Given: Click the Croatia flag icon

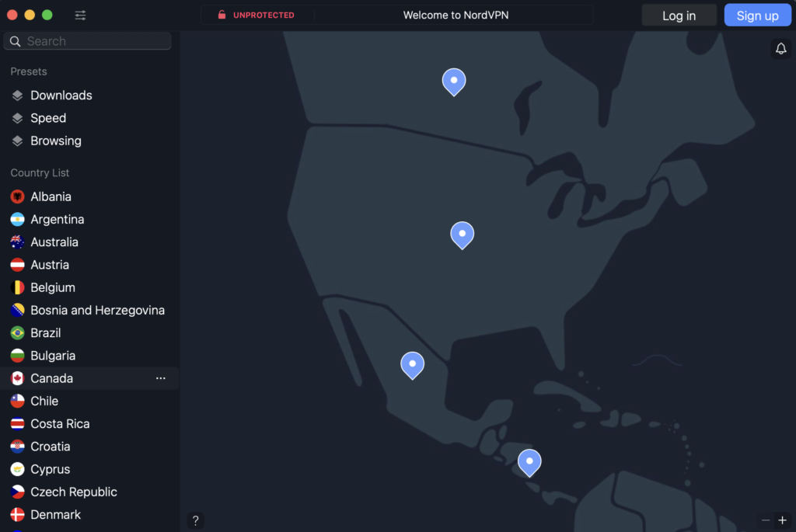Looking at the screenshot, I should (17, 447).
